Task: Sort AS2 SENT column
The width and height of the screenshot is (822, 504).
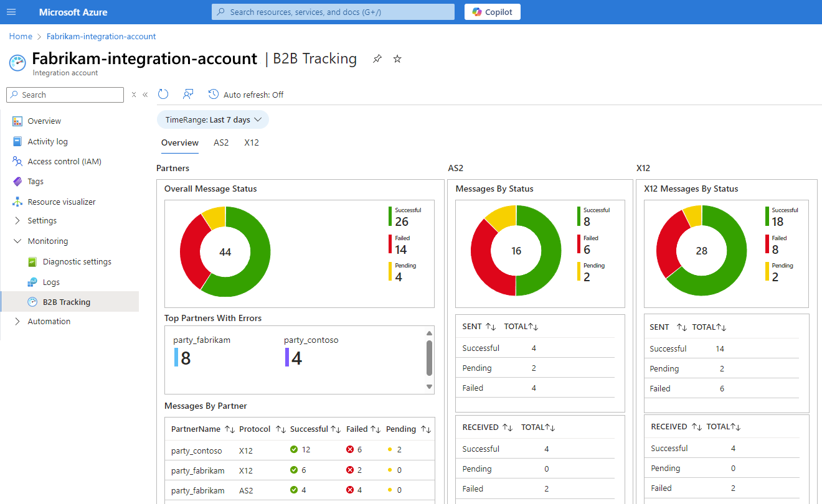Action: click(490, 327)
